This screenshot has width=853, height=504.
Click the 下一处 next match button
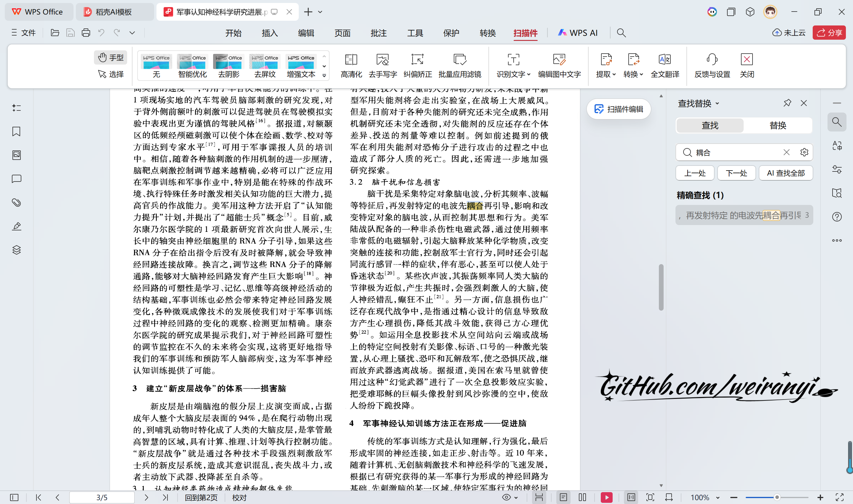(736, 173)
